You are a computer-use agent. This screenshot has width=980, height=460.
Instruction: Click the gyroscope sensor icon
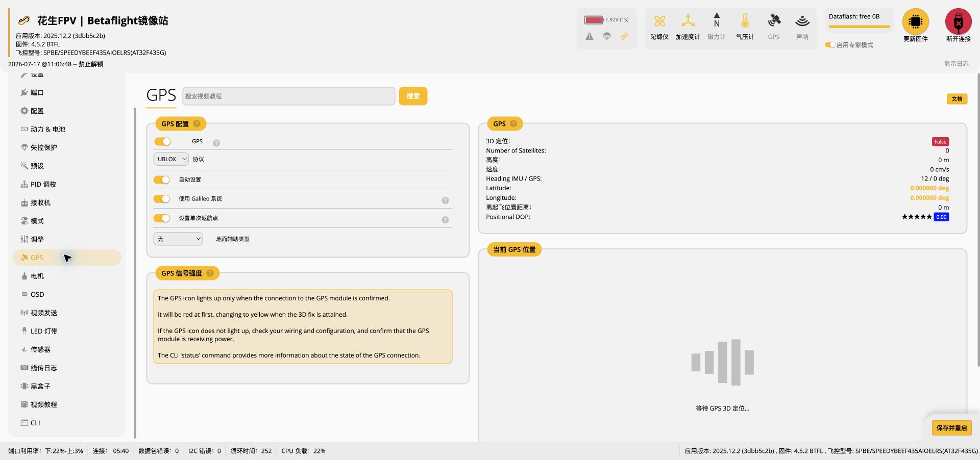pyautogui.click(x=659, y=21)
